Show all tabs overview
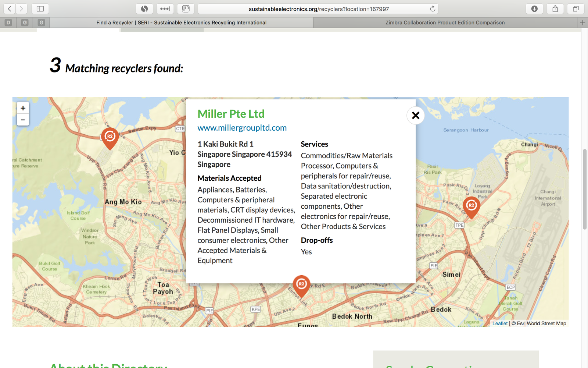This screenshot has height=368, width=588. click(x=576, y=9)
